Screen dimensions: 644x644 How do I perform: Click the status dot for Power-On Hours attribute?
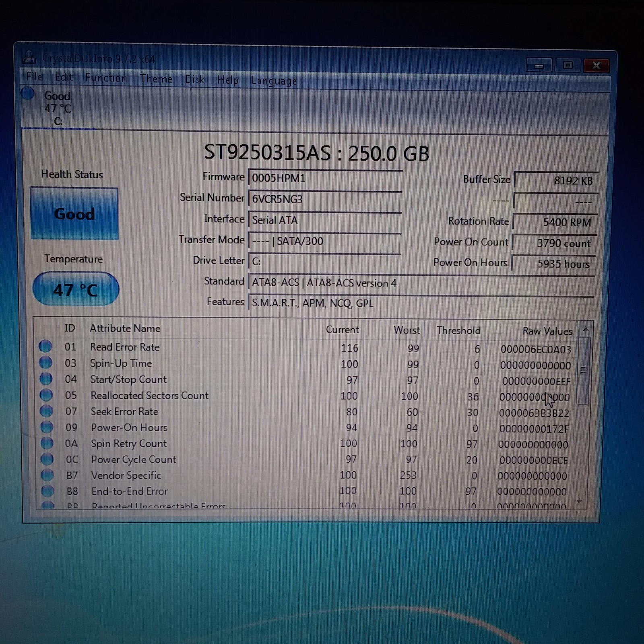pyautogui.click(x=47, y=427)
